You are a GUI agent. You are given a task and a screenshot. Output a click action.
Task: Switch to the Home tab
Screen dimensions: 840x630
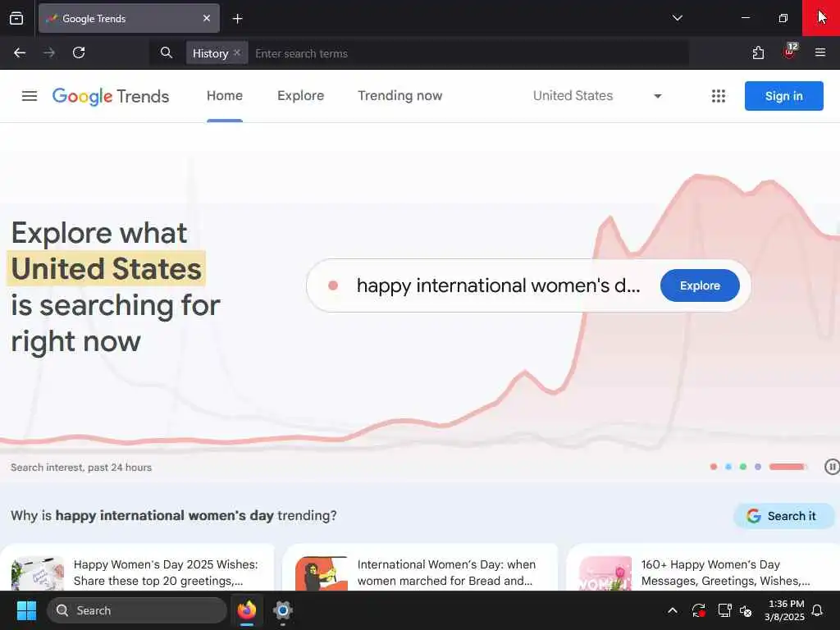(x=225, y=96)
